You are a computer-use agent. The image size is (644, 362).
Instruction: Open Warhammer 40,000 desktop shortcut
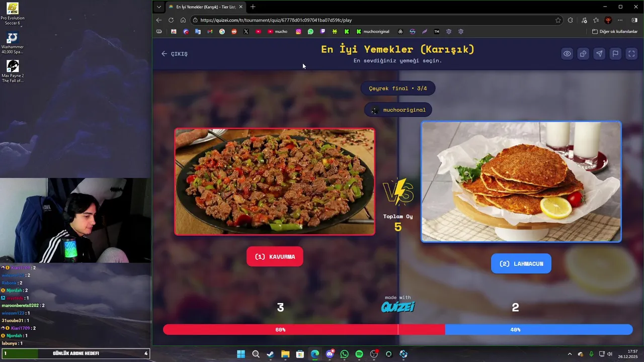click(x=13, y=43)
